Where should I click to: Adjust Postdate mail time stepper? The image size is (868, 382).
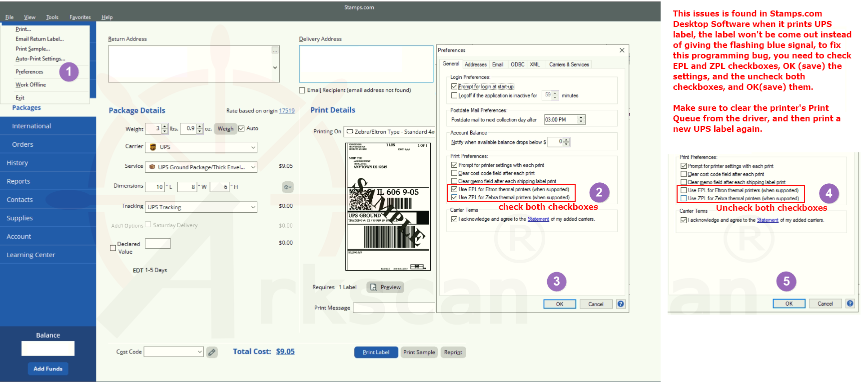(581, 120)
